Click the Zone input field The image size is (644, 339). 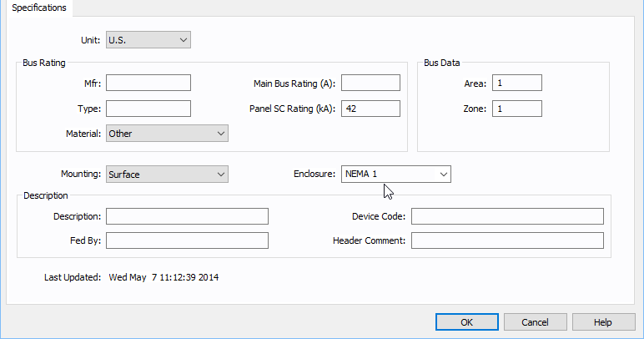pos(517,109)
